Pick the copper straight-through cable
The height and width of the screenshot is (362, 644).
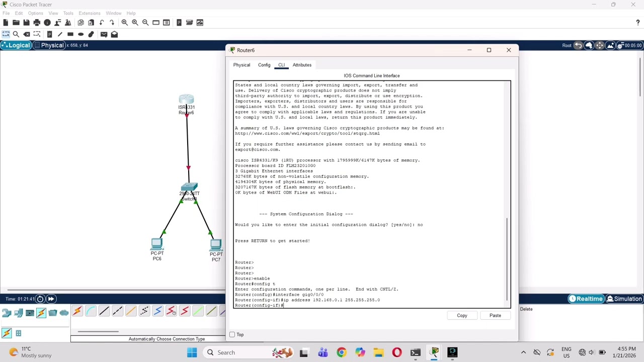104,312
